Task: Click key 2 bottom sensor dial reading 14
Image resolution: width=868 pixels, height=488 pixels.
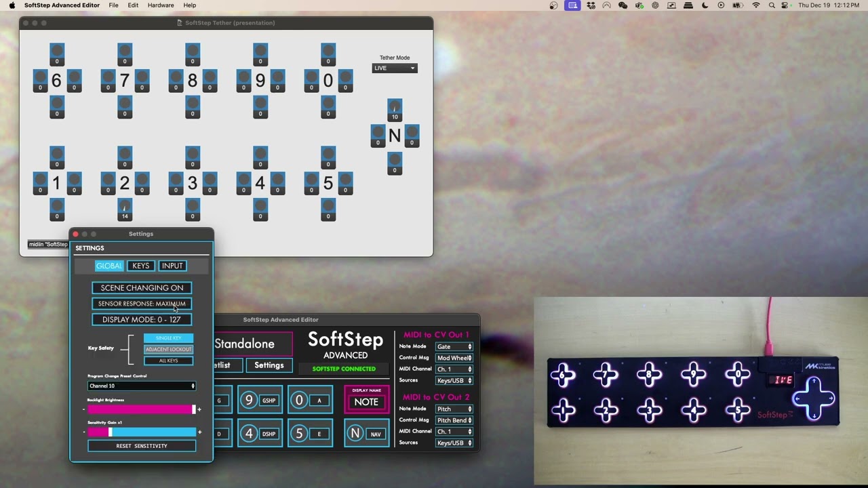Action: [125, 209]
